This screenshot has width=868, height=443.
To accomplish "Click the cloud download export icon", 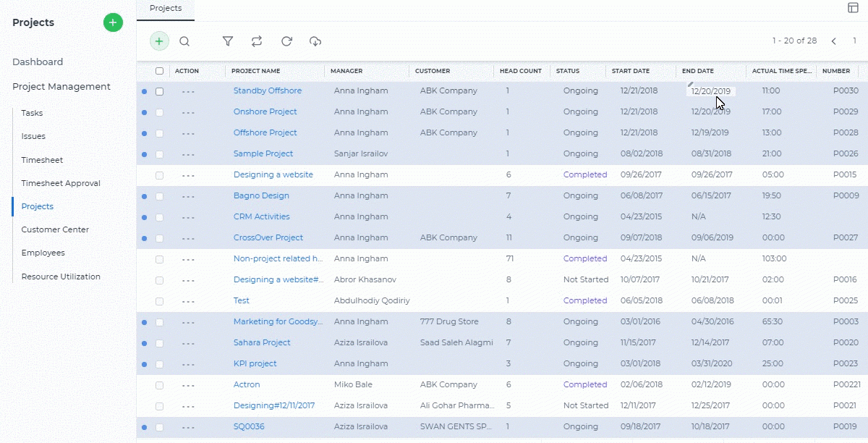I will pyautogui.click(x=315, y=41).
